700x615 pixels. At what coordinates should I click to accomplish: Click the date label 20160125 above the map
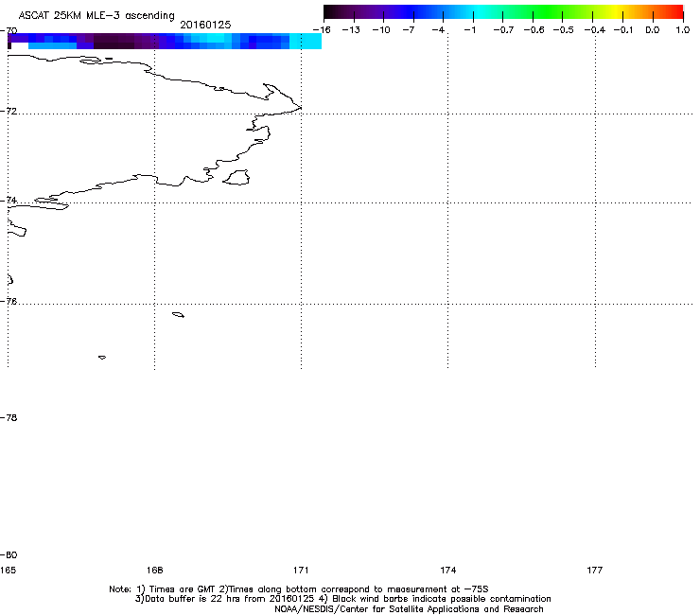click(205, 25)
